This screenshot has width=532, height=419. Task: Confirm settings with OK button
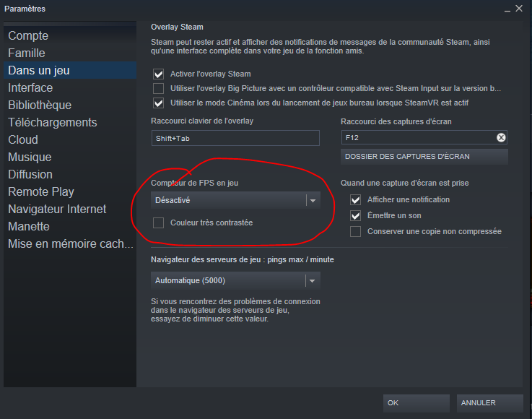pyautogui.click(x=417, y=403)
